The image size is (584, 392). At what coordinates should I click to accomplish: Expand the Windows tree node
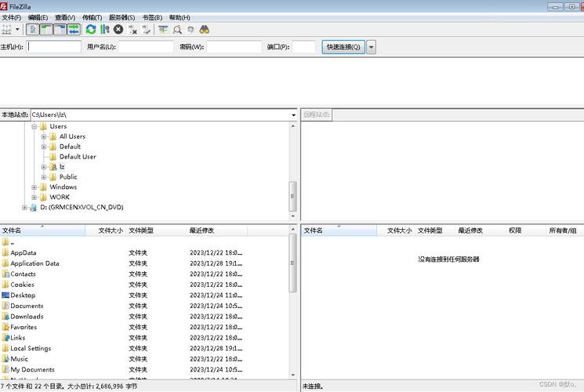coord(34,187)
